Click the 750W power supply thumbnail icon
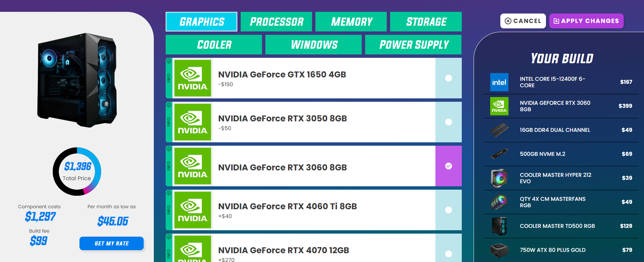Screen dimensions: 644x262 (x=499, y=250)
